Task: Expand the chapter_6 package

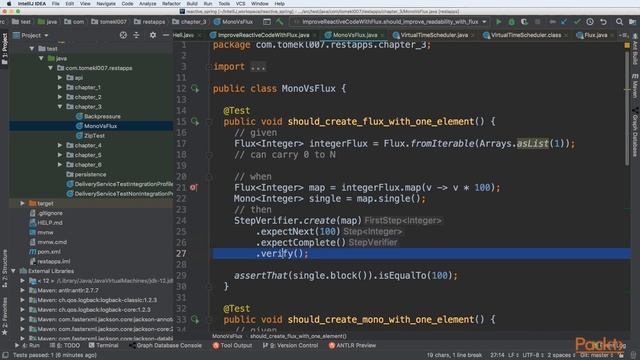Action: click(x=60, y=165)
